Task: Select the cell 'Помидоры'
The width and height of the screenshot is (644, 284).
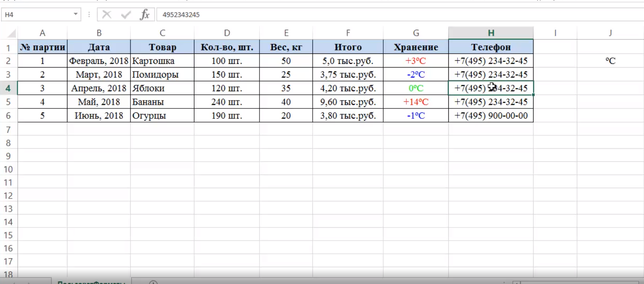Action: pos(162,74)
